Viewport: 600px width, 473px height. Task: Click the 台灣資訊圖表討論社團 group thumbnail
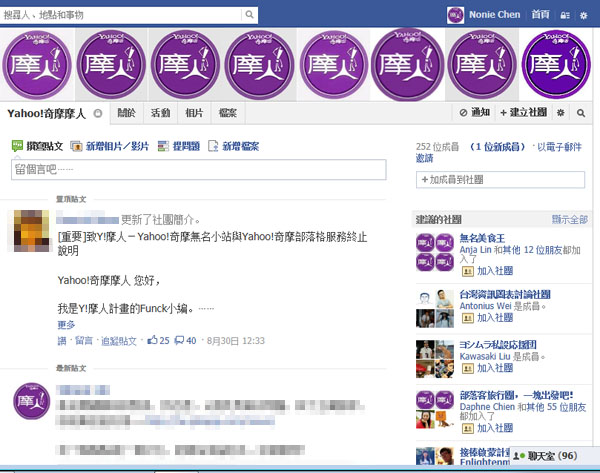(x=435, y=308)
